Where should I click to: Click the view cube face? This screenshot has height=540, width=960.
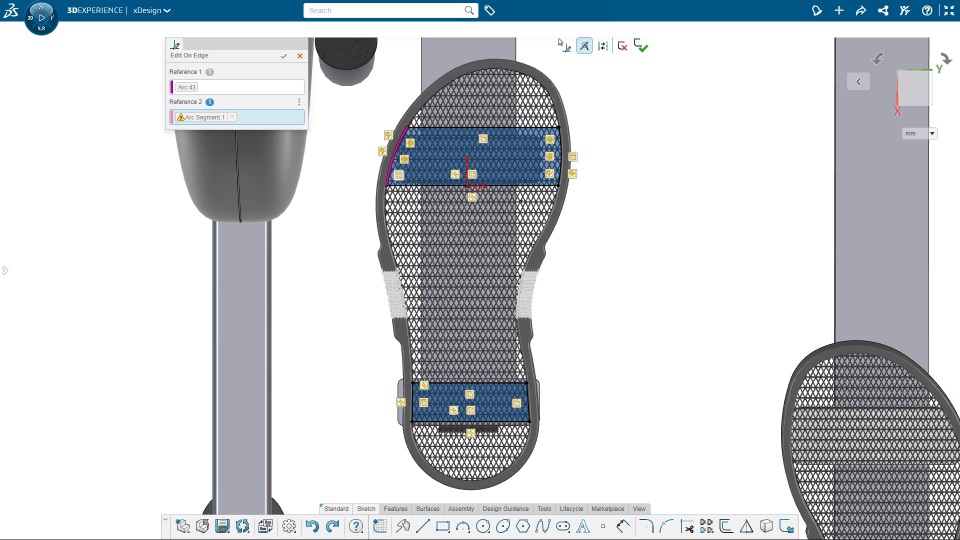(913, 88)
